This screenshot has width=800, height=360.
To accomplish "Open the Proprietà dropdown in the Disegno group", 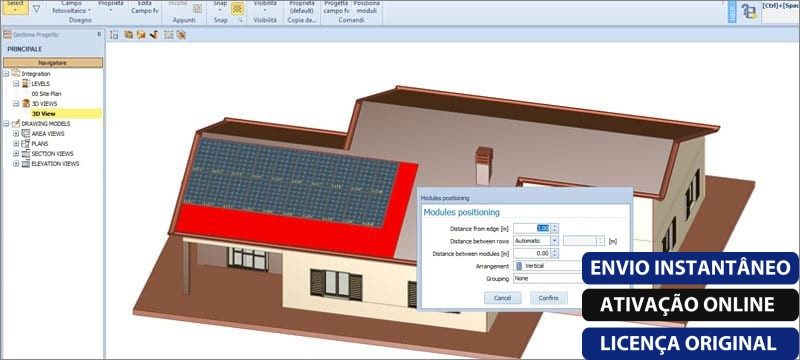I will pyautogui.click(x=110, y=6).
